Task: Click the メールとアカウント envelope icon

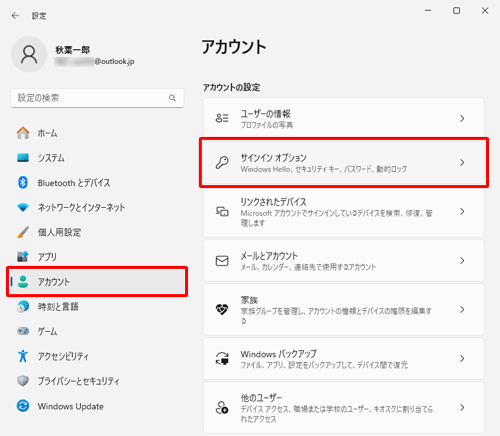Action: [222, 261]
